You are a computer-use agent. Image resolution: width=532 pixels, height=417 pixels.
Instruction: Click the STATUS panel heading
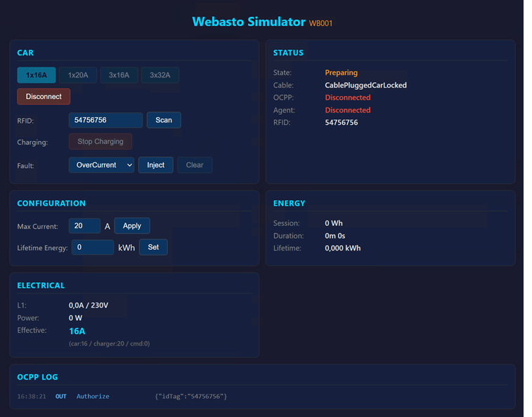click(x=288, y=53)
